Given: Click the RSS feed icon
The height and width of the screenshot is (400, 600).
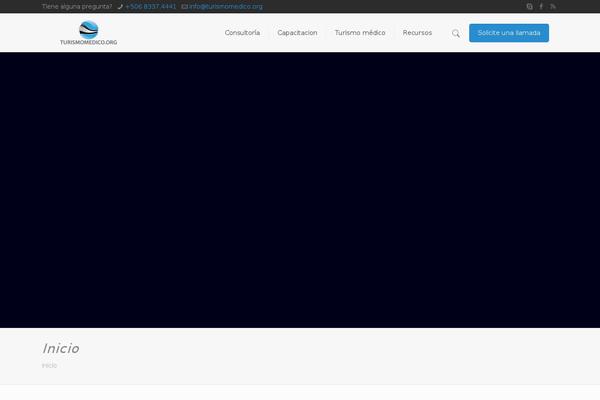Looking at the screenshot, I should tap(553, 6).
